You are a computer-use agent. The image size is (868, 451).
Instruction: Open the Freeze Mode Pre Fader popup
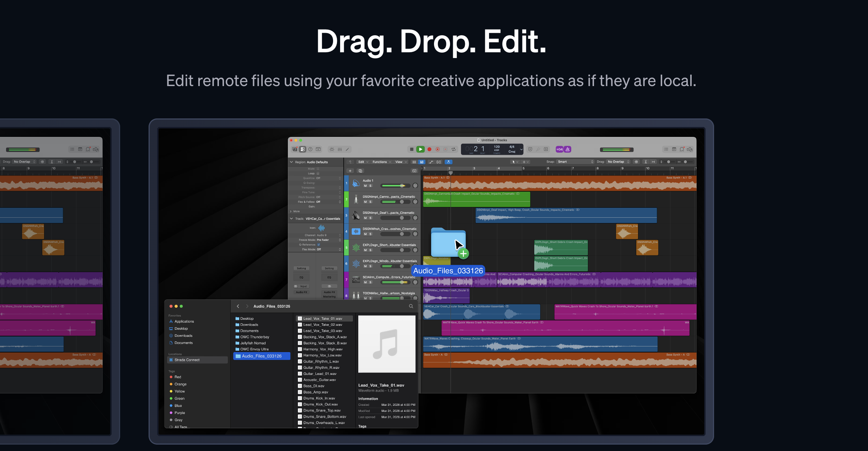click(328, 240)
